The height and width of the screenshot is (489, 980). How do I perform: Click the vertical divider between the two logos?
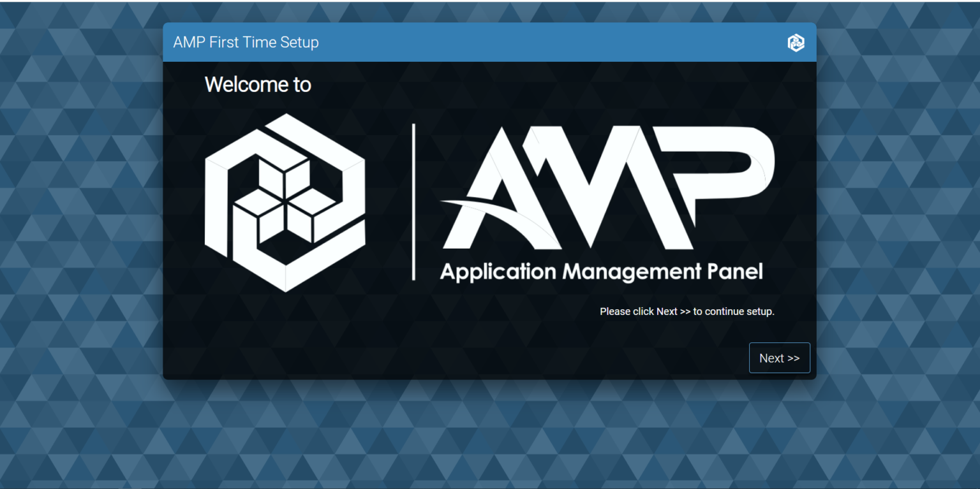[414, 201]
